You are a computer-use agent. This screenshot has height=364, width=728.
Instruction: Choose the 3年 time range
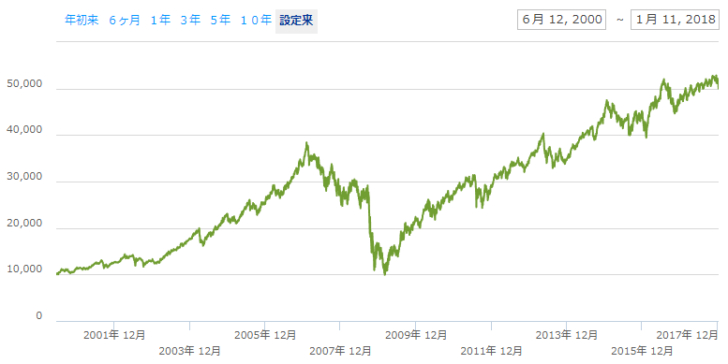click(190, 21)
